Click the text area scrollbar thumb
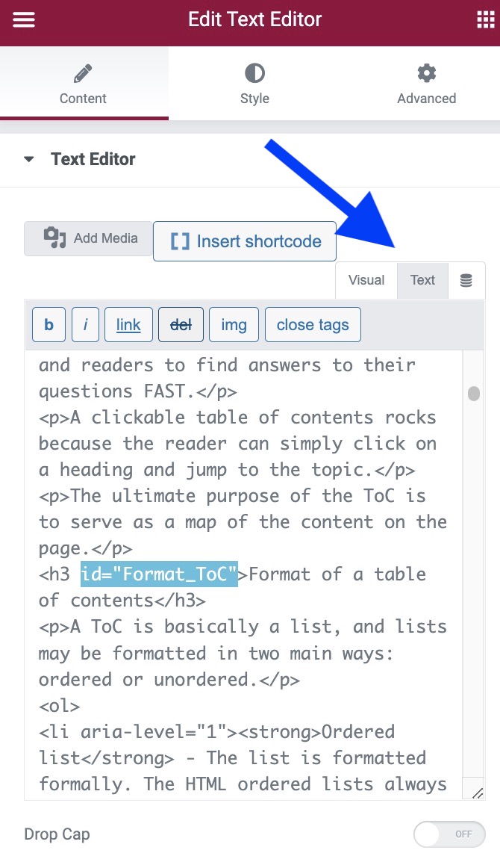The width and height of the screenshot is (500, 868). coord(473,394)
